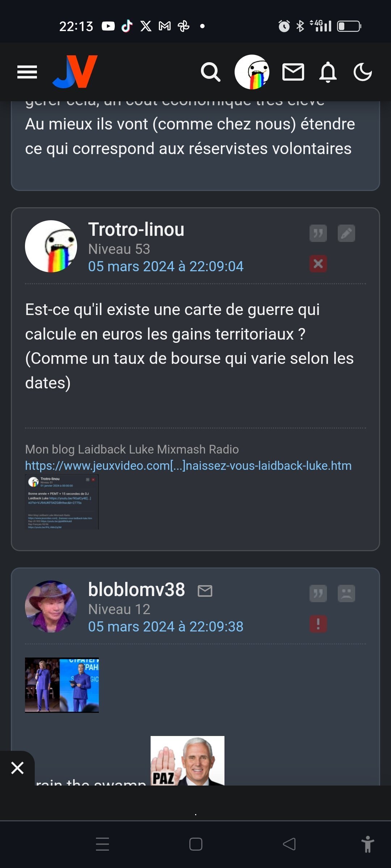
Task: Open the hamburger menu
Action: [x=27, y=72]
